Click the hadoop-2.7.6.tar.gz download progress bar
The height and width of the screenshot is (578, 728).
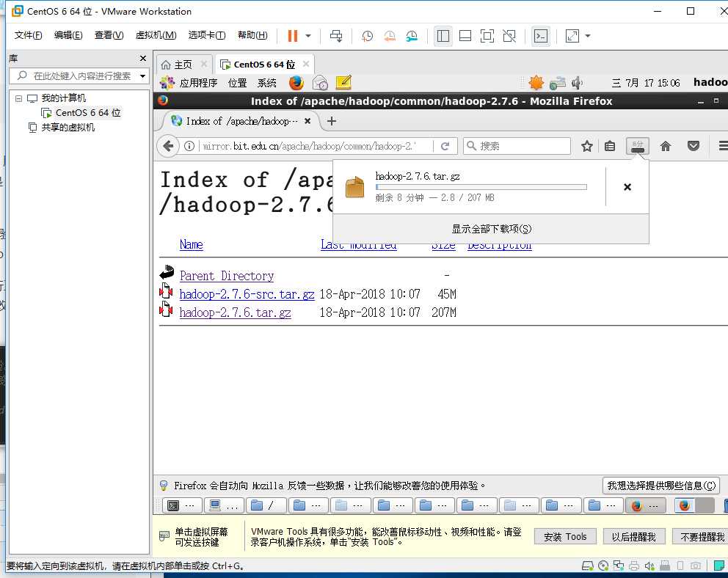(481, 187)
